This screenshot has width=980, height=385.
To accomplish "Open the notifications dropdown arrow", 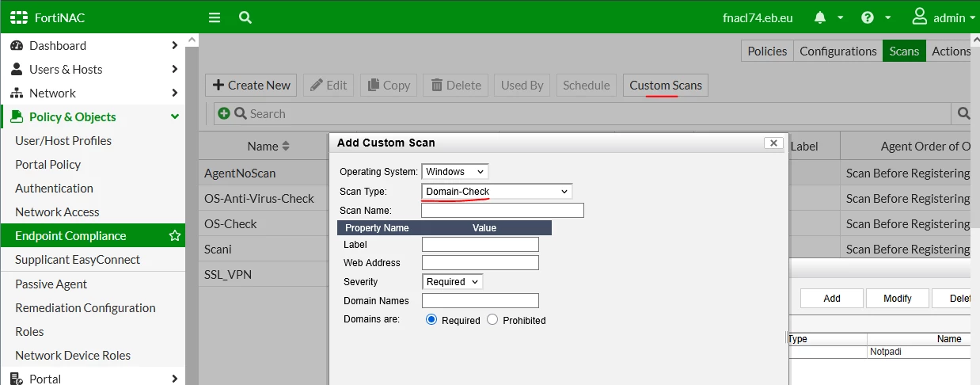I will (841, 17).
